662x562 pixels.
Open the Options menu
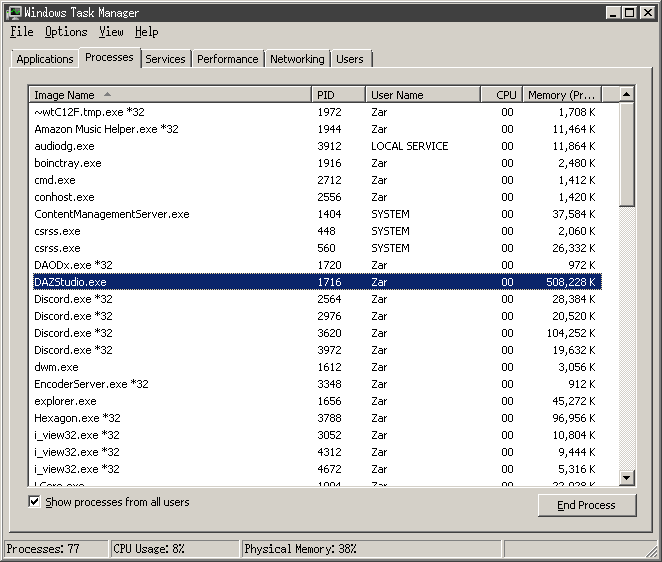(x=66, y=32)
